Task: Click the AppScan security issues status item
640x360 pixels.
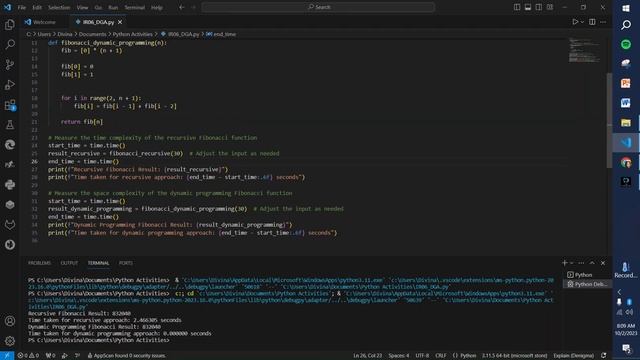Action: click(x=127, y=356)
